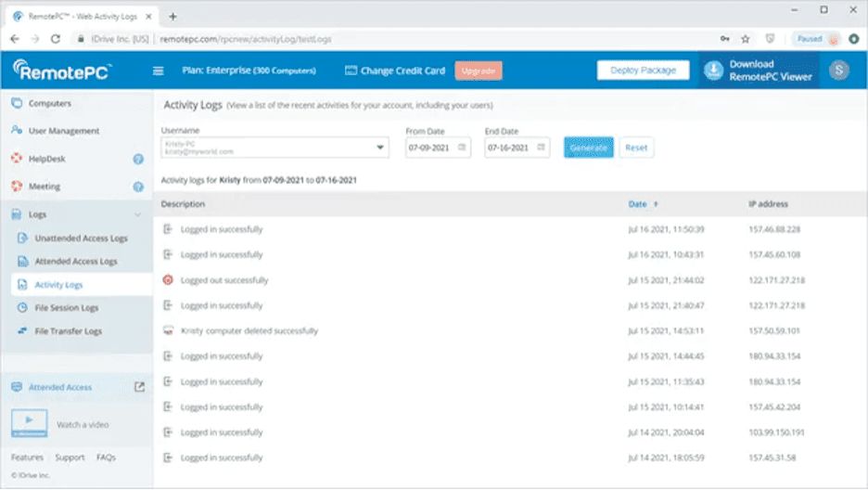Viewport: 868px width, 490px height.
Task: Click the End Date calendar icon
Action: coord(542,148)
